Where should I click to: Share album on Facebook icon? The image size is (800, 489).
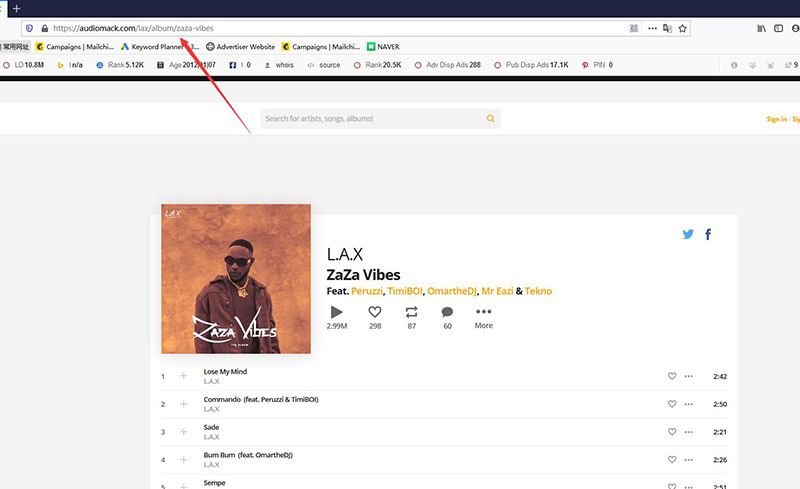coord(708,234)
